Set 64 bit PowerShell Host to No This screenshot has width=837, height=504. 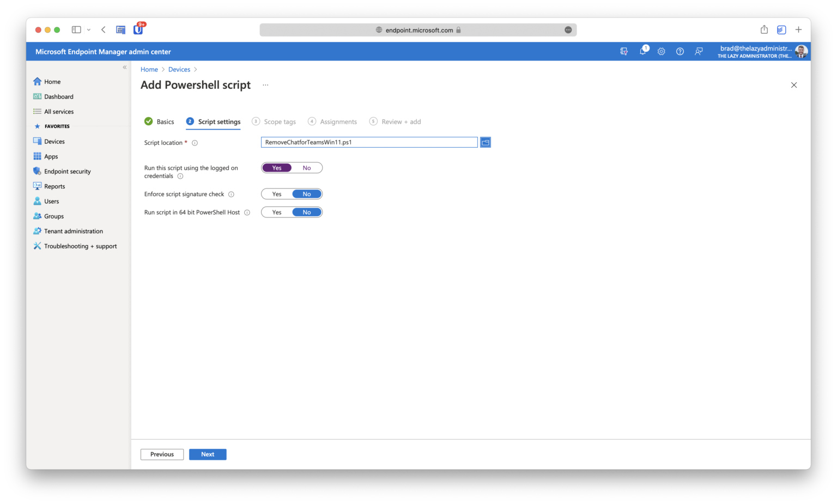(307, 212)
